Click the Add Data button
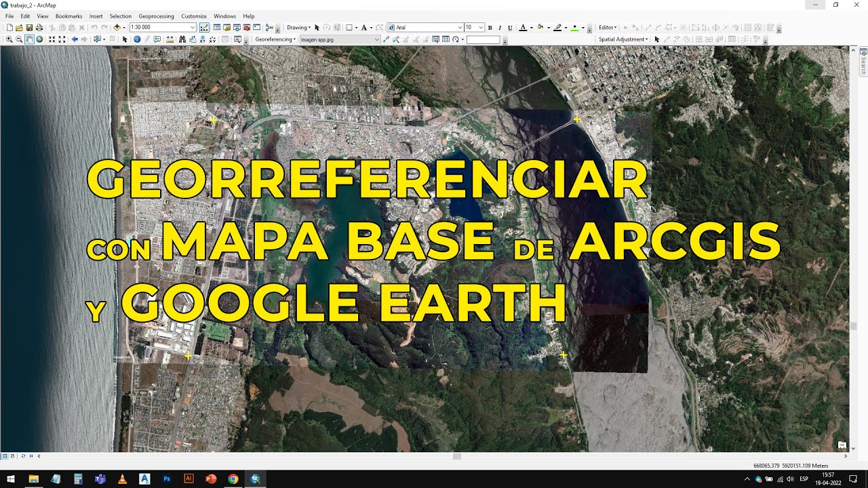The image size is (868, 488). pos(117,27)
